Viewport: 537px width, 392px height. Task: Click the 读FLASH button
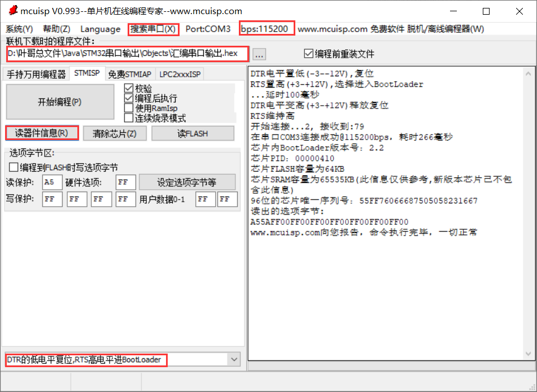click(x=193, y=132)
